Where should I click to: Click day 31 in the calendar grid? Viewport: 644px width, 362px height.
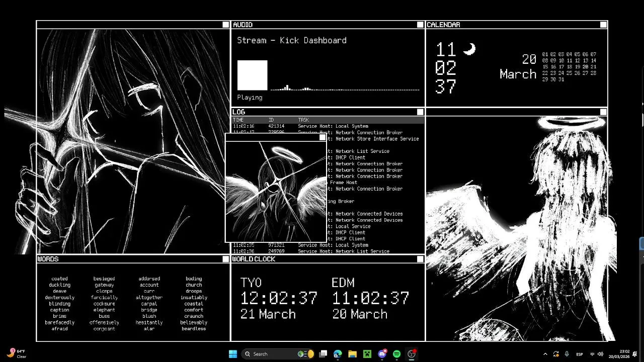coord(561,79)
